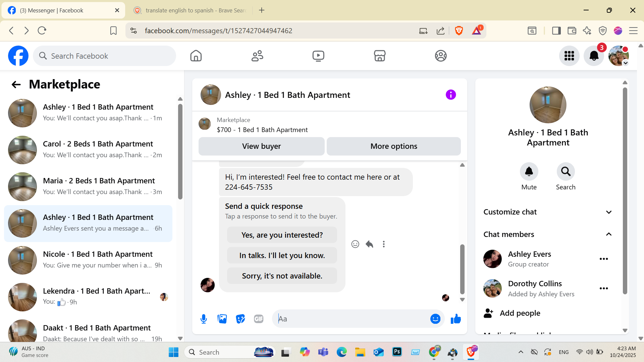Screen dimensions: 644x362
Task: Mute the Ashley apartment chat
Action: tap(529, 172)
